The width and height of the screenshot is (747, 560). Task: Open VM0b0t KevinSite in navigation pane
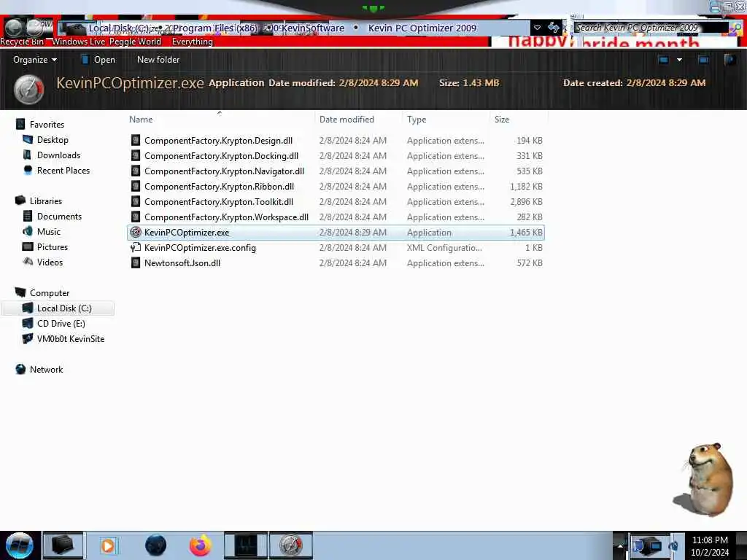tap(71, 339)
